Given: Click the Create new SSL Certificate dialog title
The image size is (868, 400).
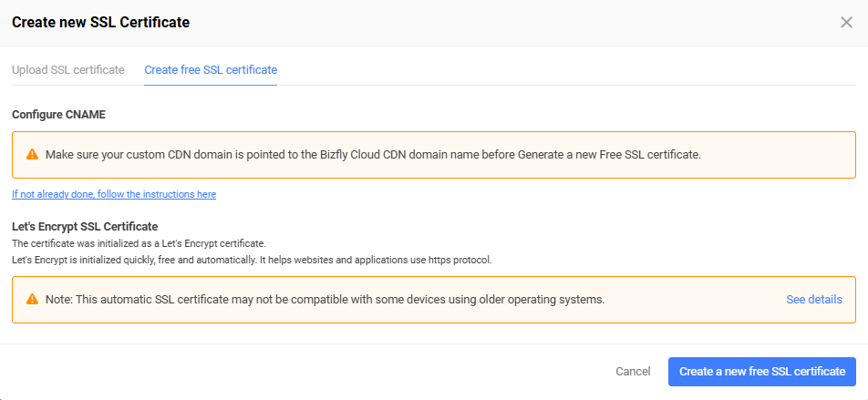Looking at the screenshot, I should coord(100,23).
